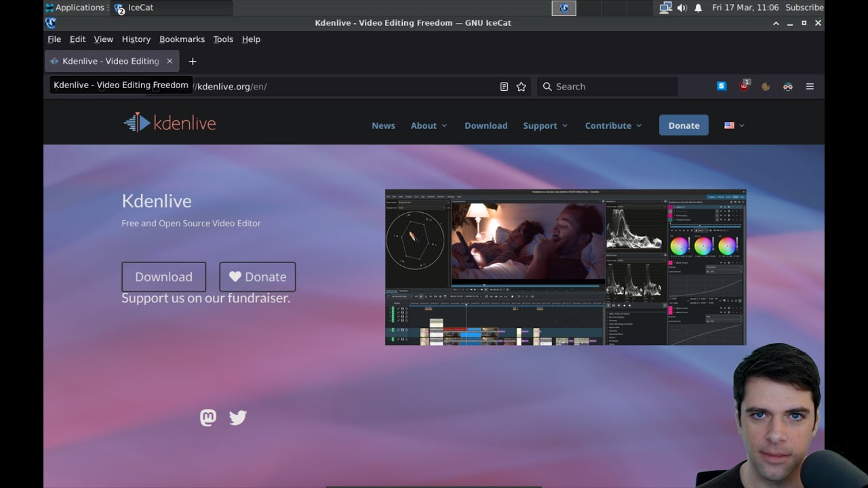Select the workspace switcher IceCat thumbnail

564,8
